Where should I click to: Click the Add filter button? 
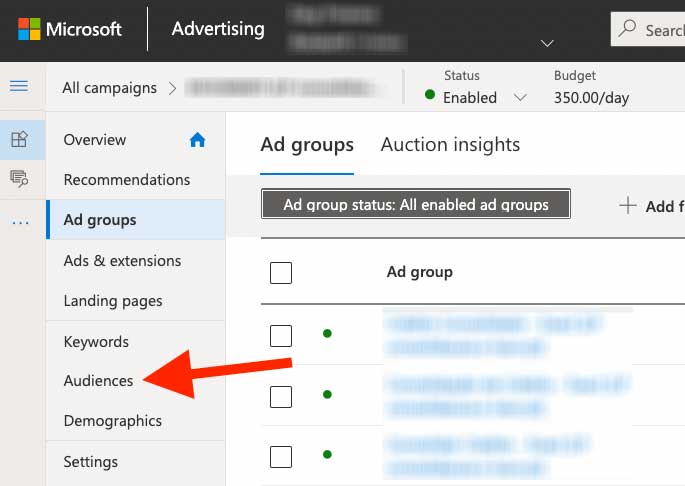[652, 206]
